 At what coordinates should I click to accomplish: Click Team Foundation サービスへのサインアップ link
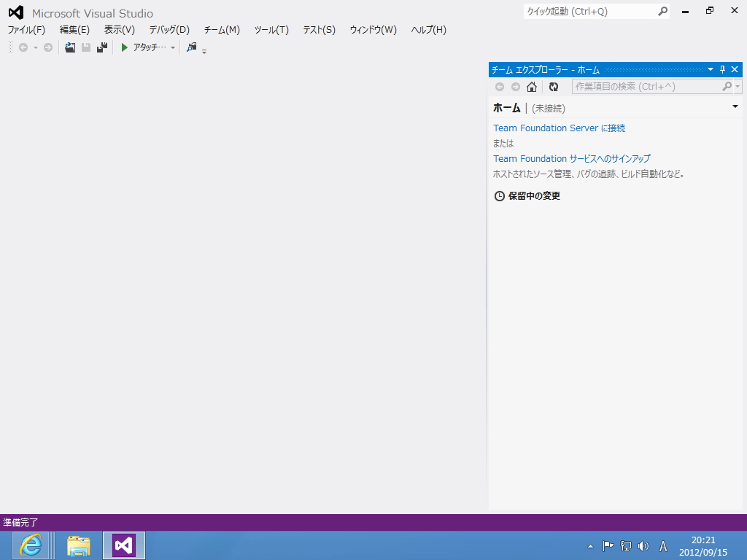pos(572,158)
